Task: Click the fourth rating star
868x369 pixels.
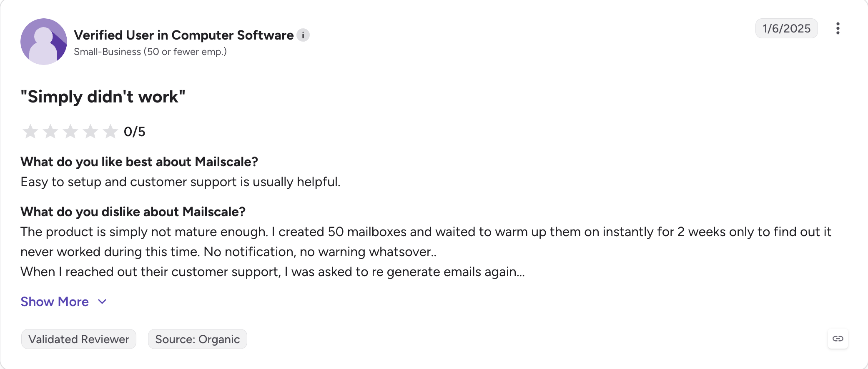Action: [x=90, y=132]
